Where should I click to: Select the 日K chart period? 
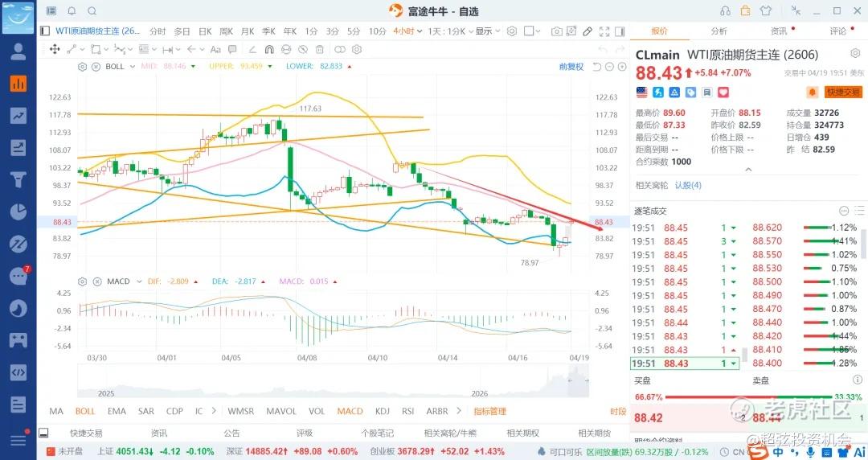click(x=205, y=31)
